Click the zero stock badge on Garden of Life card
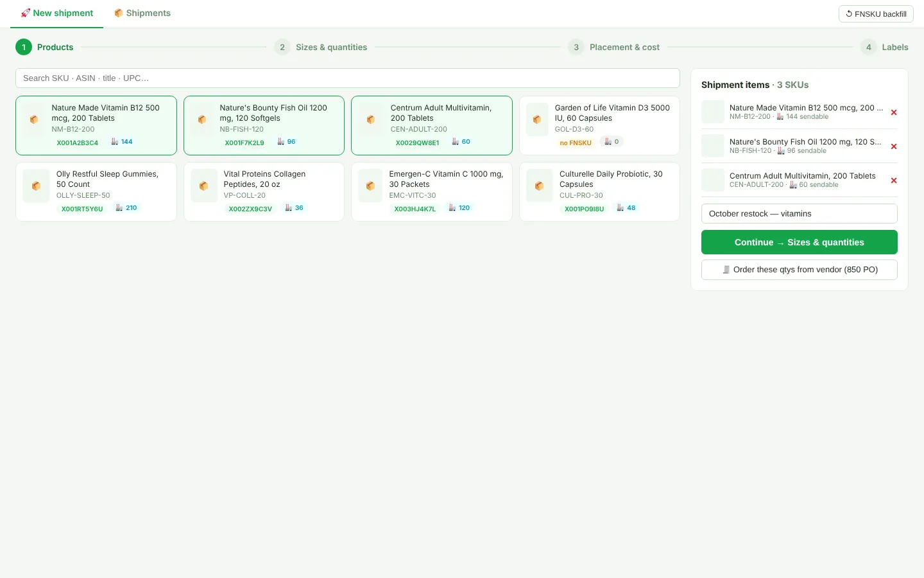Image resolution: width=924 pixels, height=578 pixels. tap(612, 142)
